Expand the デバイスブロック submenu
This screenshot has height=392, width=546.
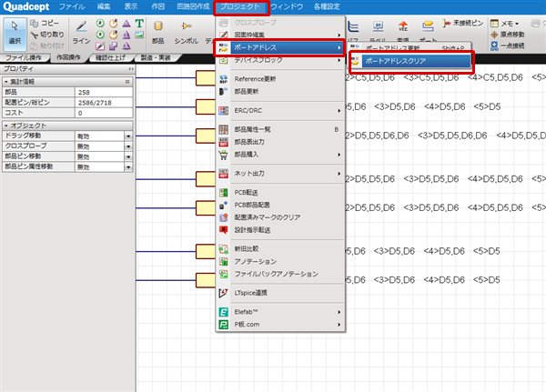pyautogui.click(x=280, y=60)
